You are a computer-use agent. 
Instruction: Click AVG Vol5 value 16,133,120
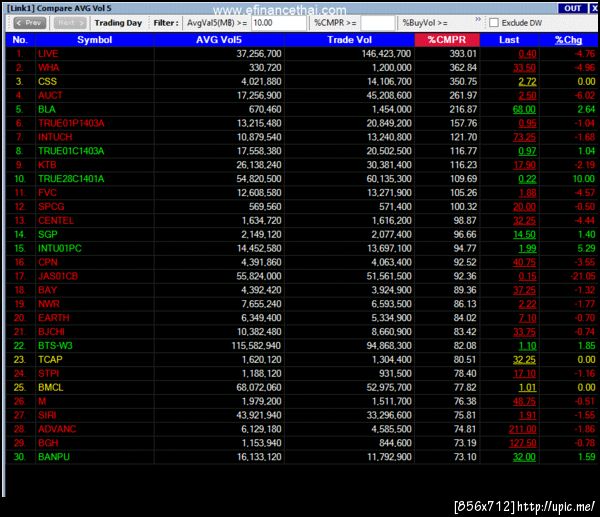pos(259,457)
